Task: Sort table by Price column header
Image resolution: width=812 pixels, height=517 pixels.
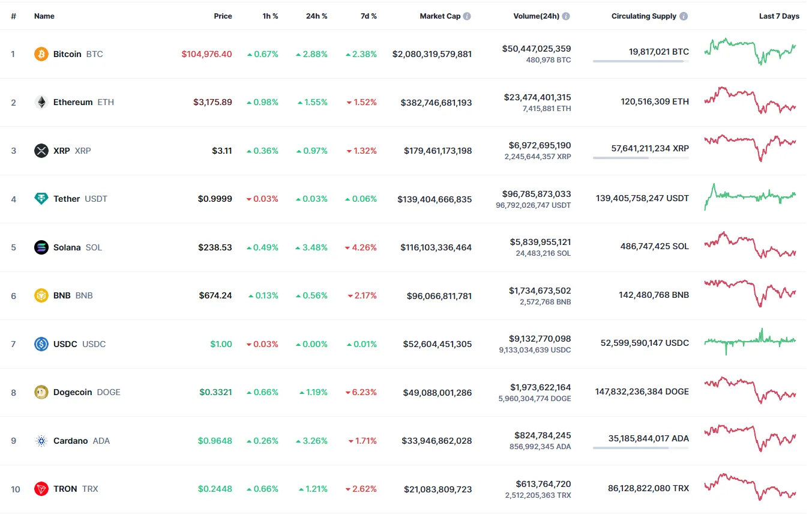Action: [x=223, y=16]
